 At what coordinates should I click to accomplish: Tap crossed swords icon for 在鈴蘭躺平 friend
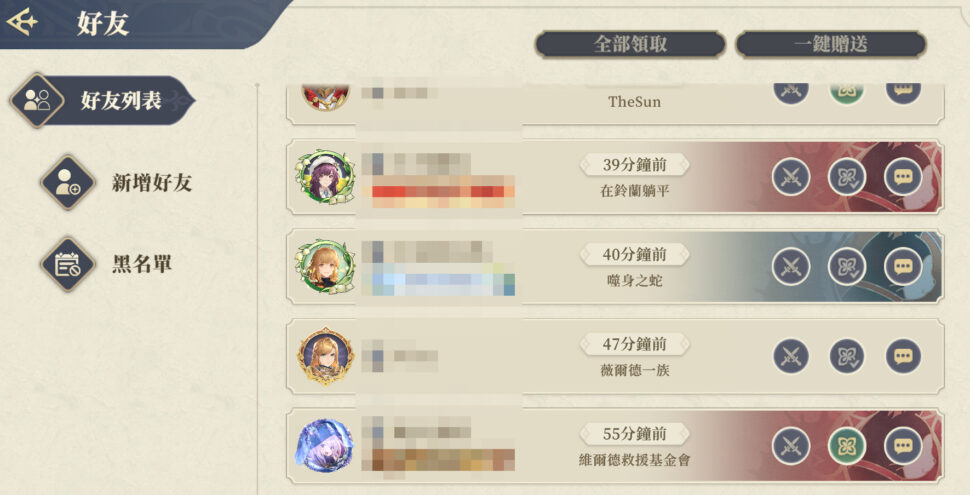click(x=791, y=177)
